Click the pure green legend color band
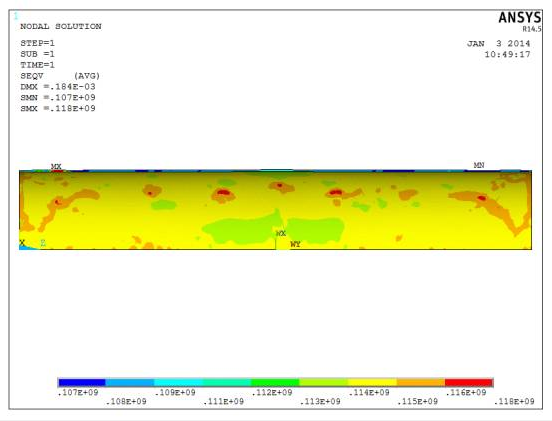552x421 pixels. (275, 383)
